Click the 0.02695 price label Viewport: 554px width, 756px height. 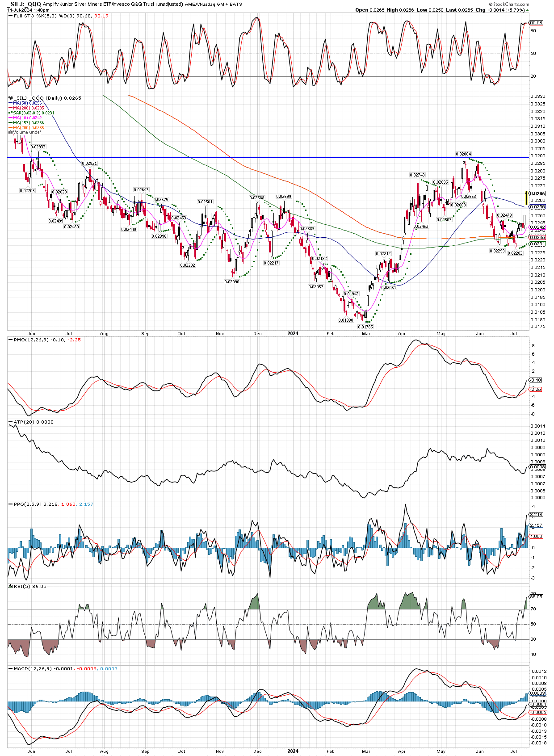[x=440, y=182]
